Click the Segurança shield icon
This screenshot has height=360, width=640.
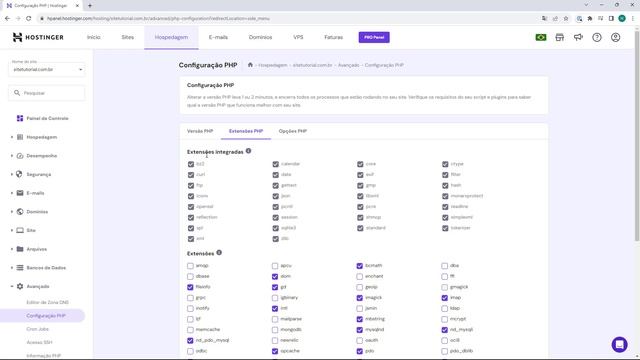click(x=20, y=174)
